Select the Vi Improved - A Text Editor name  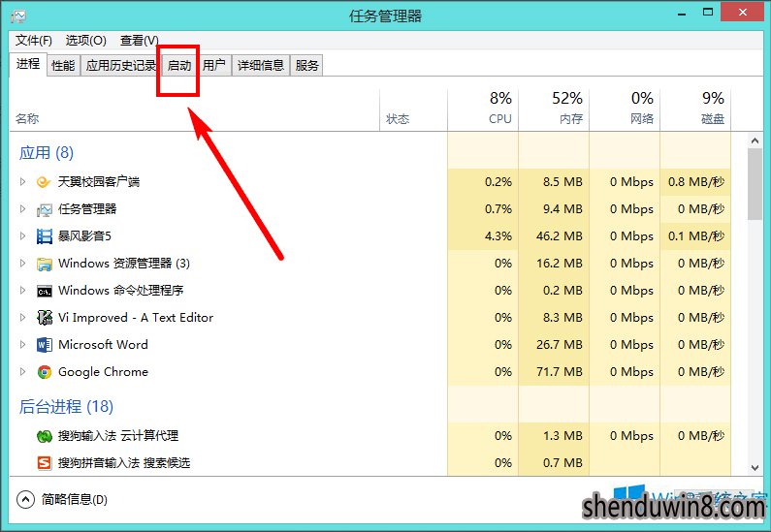pyautogui.click(x=136, y=317)
